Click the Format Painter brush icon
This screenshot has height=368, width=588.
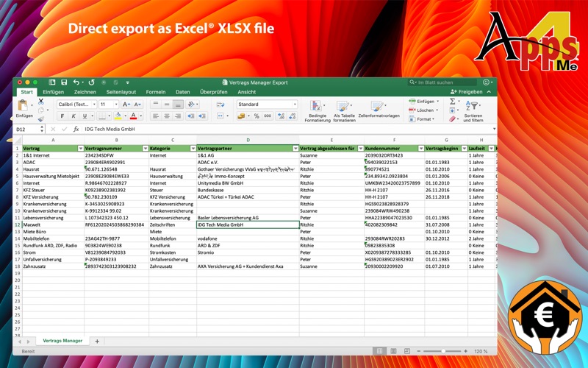[41, 119]
